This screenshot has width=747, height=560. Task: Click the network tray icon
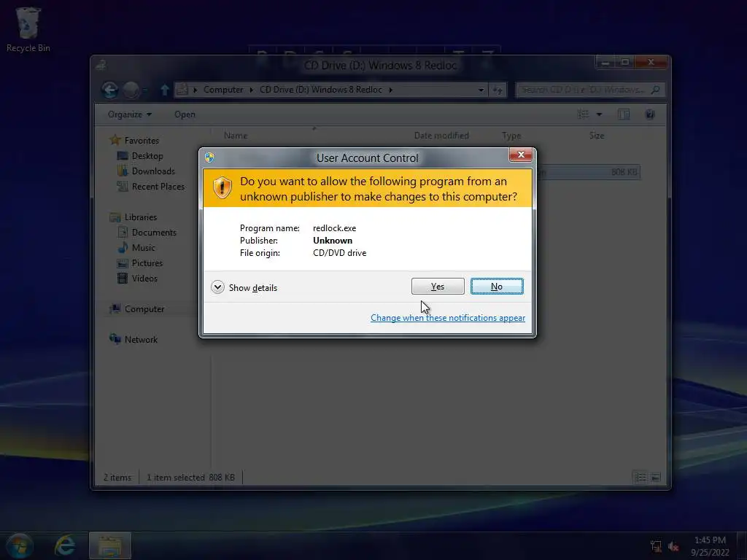click(x=656, y=546)
